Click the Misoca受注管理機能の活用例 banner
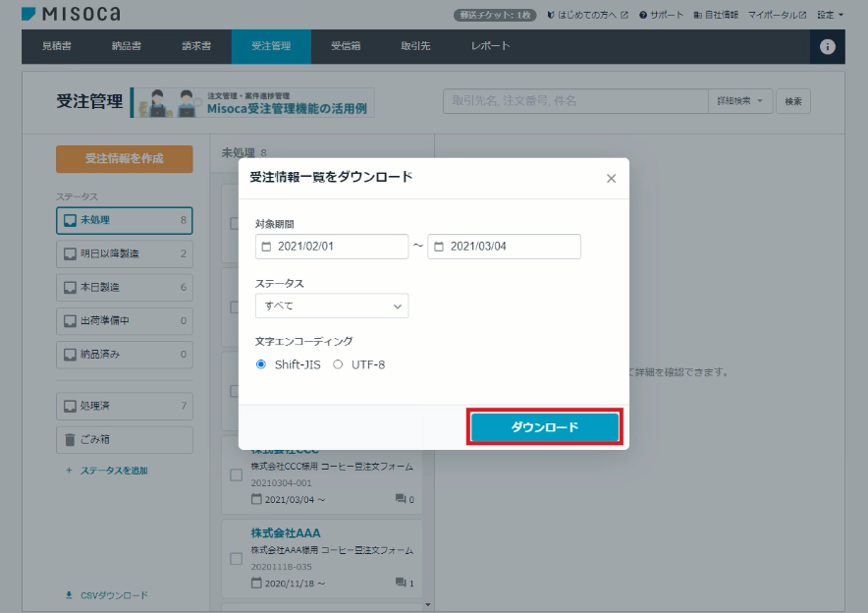868x613 pixels. coord(253,102)
